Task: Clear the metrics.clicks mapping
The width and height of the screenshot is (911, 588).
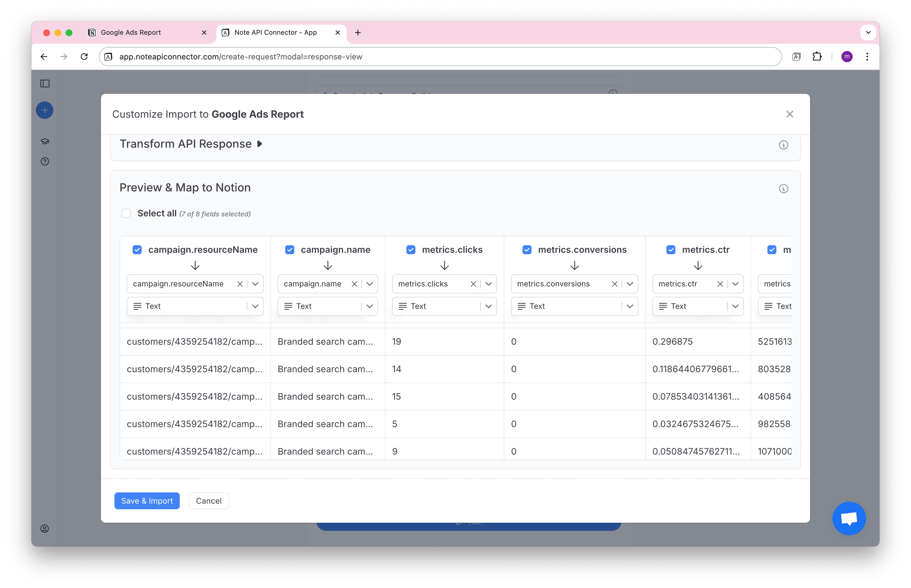Action: pos(473,284)
